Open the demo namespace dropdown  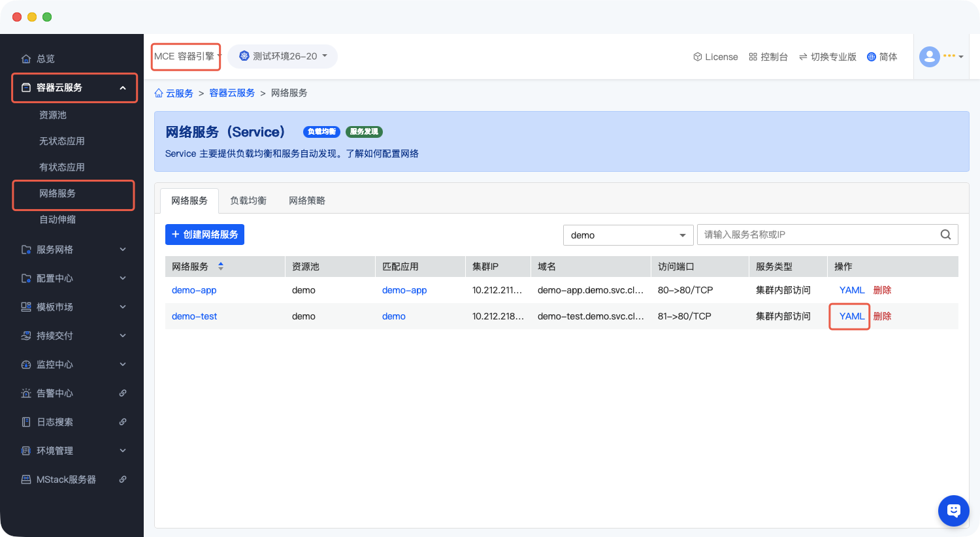click(x=627, y=235)
